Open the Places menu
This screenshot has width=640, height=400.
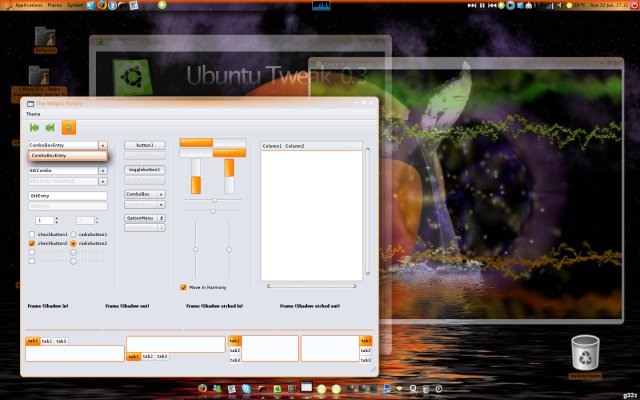click(55, 5)
